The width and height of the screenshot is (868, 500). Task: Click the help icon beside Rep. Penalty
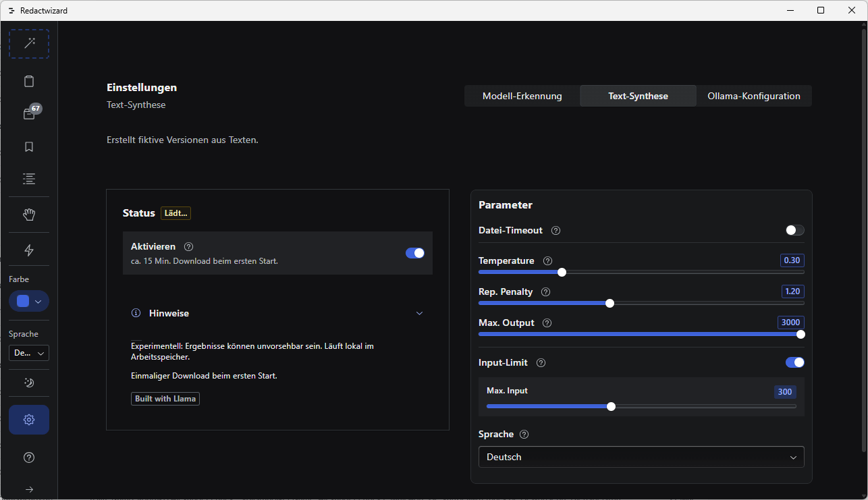point(546,292)
